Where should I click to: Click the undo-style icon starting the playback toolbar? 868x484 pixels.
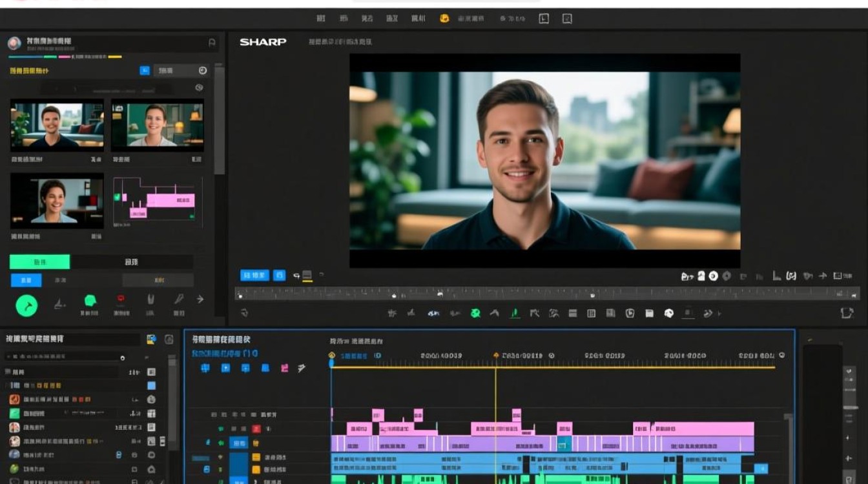[244, 313]
